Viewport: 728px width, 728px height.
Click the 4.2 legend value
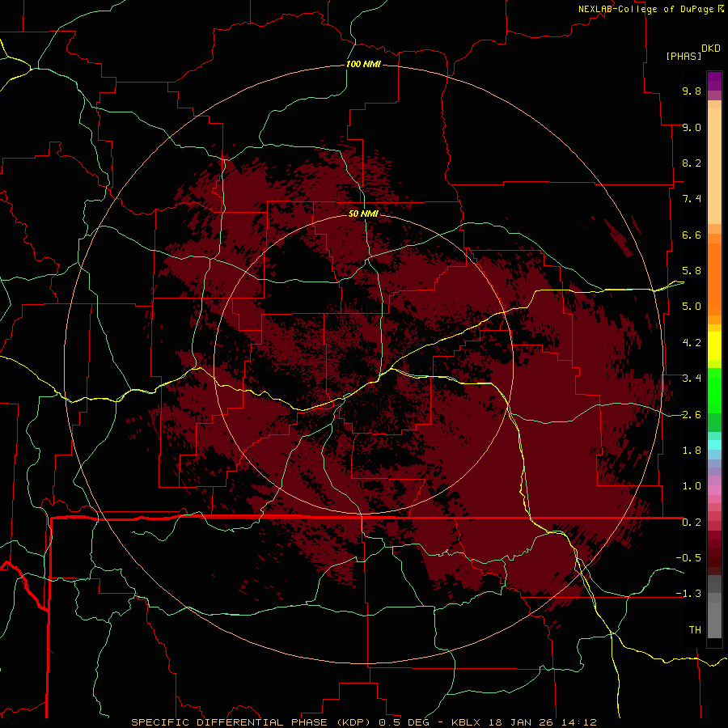point(692,343)
